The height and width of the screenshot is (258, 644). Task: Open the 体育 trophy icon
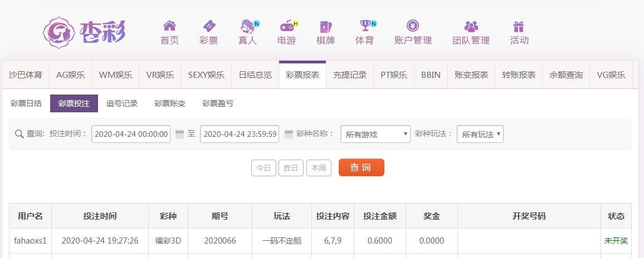365,26
